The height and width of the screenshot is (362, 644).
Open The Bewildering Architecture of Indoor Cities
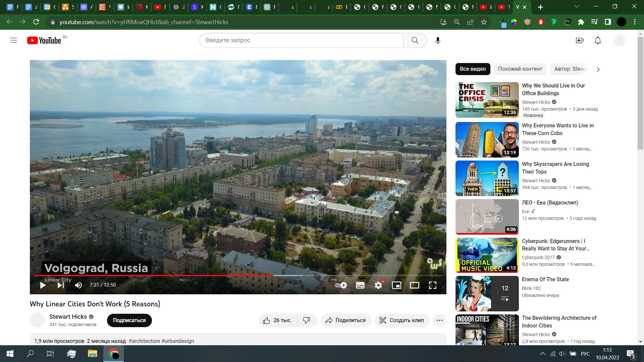559,322
